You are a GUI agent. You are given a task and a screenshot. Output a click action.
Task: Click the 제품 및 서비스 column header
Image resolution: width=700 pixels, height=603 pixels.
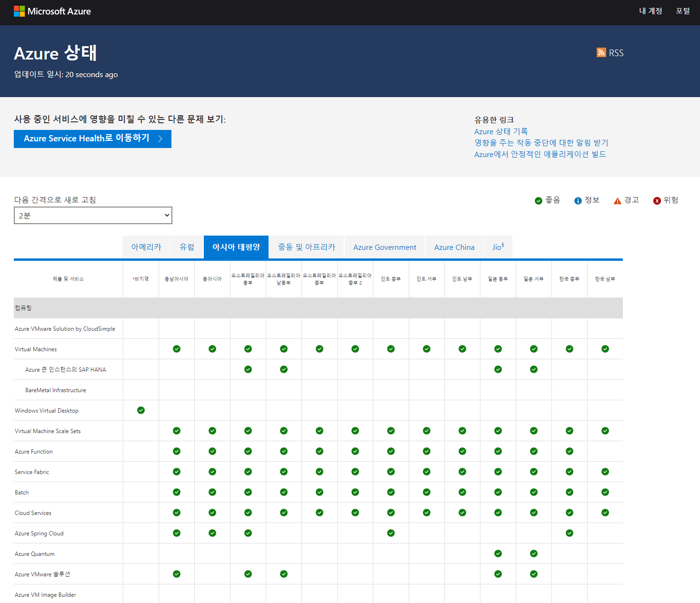pyautogui.click(x=68, y=279)
